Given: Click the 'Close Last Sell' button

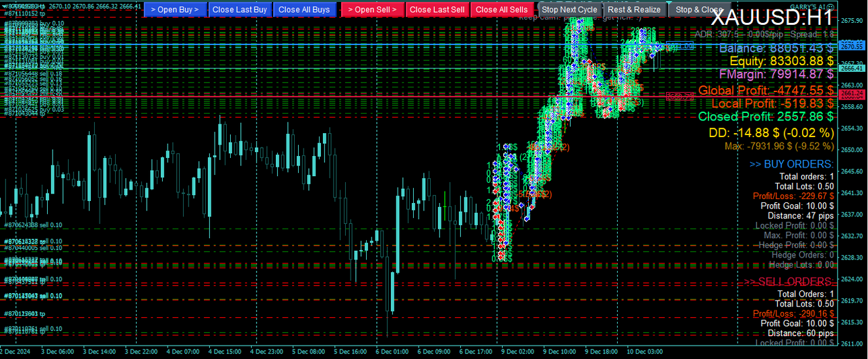Looking at the screenshot, I should click(437, 9).
